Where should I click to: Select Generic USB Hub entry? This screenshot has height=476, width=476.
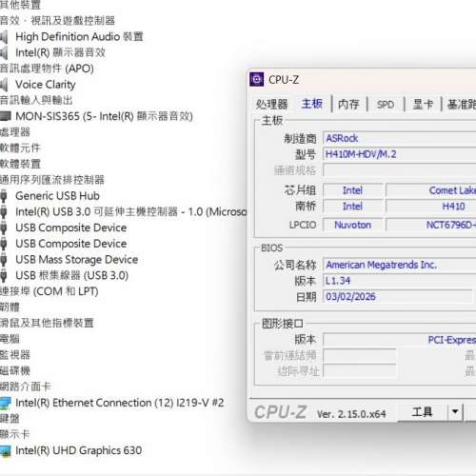coord(57,196)
